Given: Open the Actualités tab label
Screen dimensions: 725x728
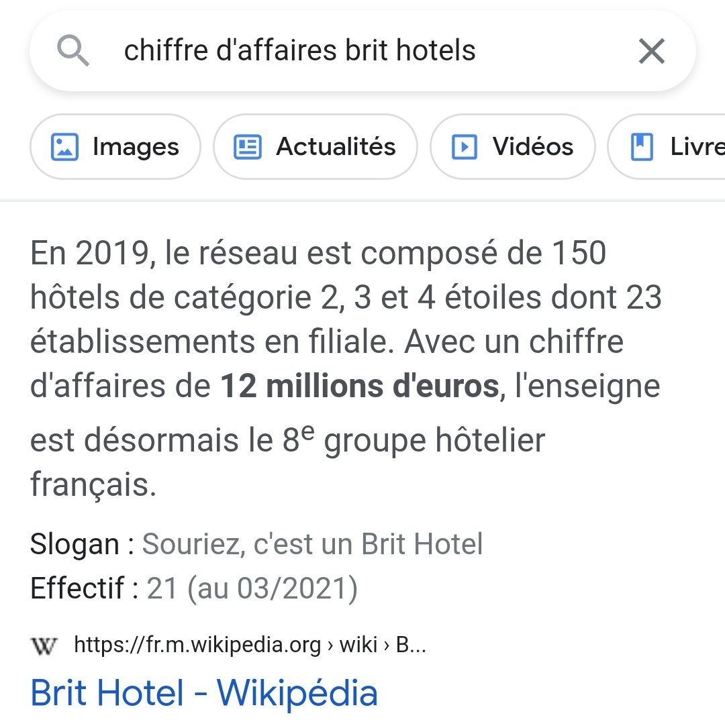Looking at the screenshot, I should [336, 147].
